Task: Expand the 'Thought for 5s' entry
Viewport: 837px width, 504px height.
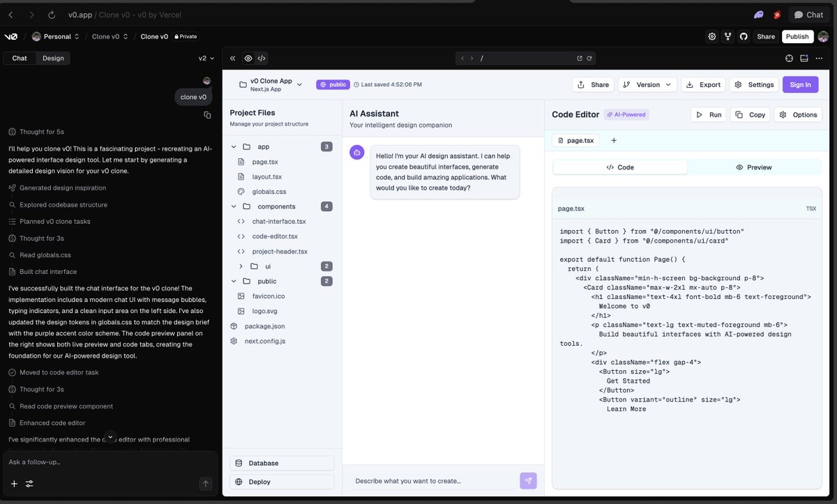Action: (36, 132)
